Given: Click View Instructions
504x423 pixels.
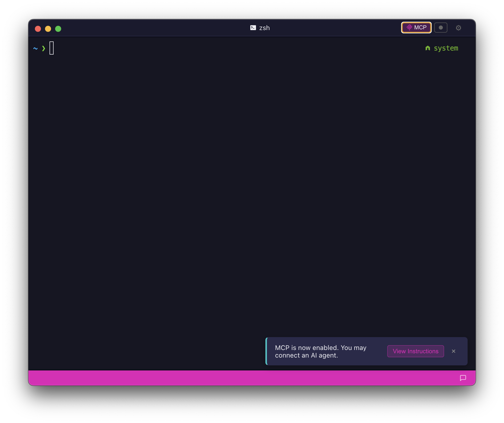Looking at the screenshot, I should [x=415, y=351].
